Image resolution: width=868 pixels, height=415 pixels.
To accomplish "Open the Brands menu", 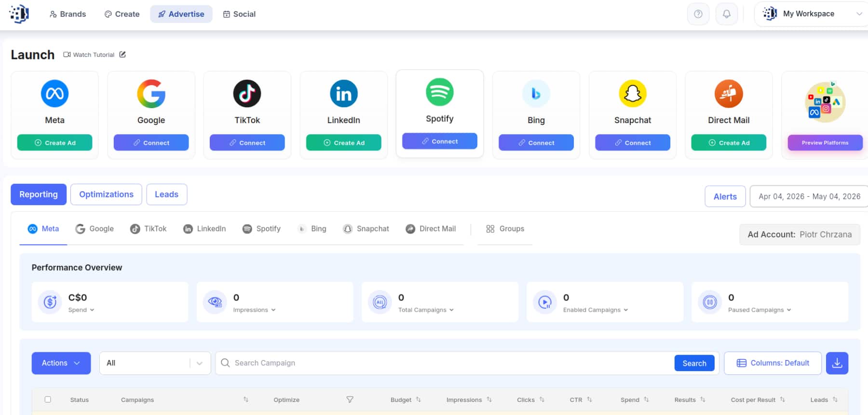I will pyautogui.click(x=68, y=14).
